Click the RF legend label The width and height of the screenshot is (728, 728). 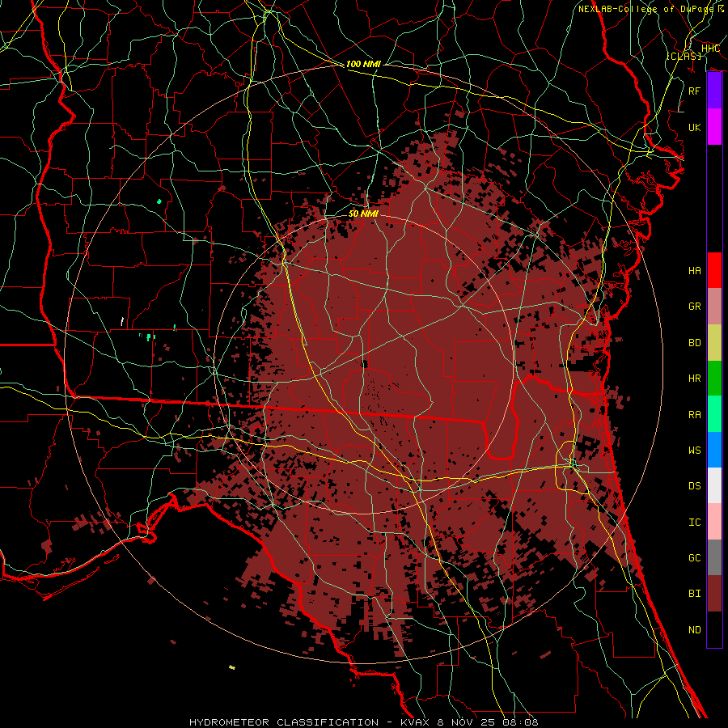point(695,91)
